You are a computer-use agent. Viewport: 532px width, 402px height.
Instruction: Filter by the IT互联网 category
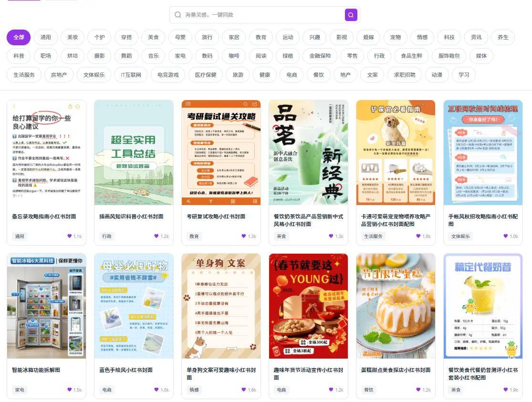(x=131, y=75)
